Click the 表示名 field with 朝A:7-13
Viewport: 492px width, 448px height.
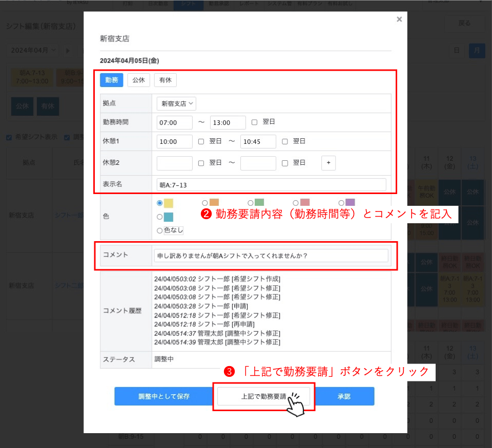pos(271,185)
